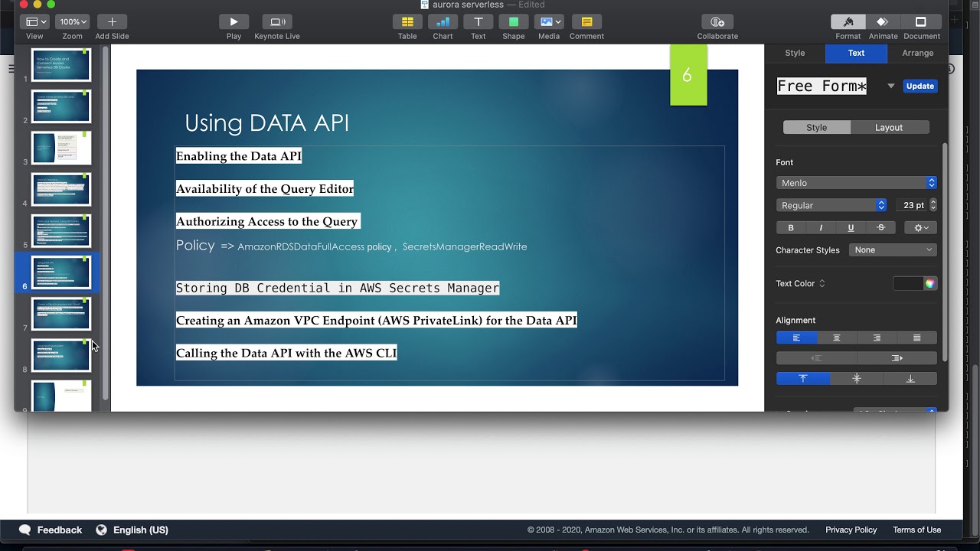
Task: Open the View menu button
Action: click(34, 22)
